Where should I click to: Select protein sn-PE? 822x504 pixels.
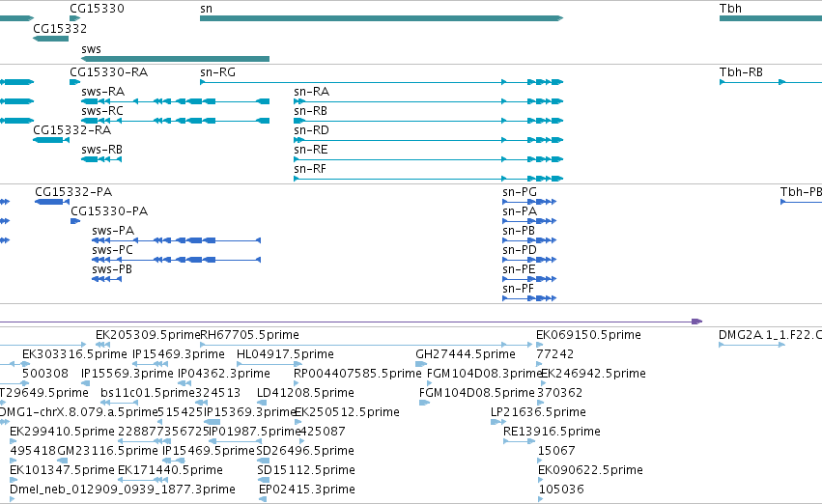click(x=529, y=279)
